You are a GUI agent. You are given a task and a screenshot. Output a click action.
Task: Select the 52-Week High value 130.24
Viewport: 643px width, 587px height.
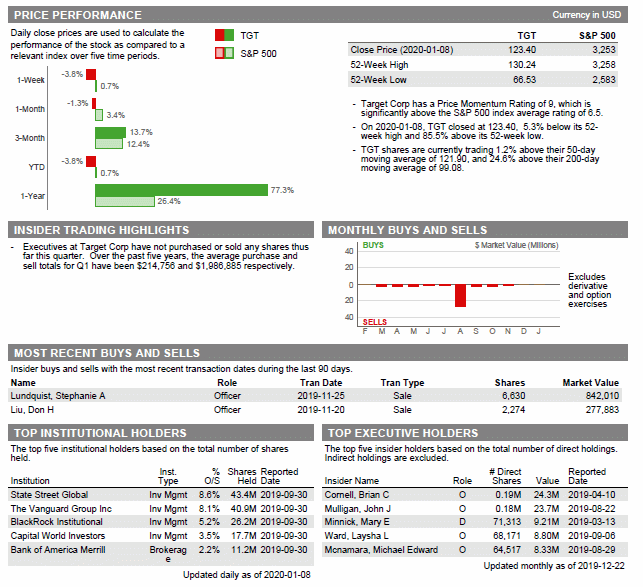click(x=522, y=65)
